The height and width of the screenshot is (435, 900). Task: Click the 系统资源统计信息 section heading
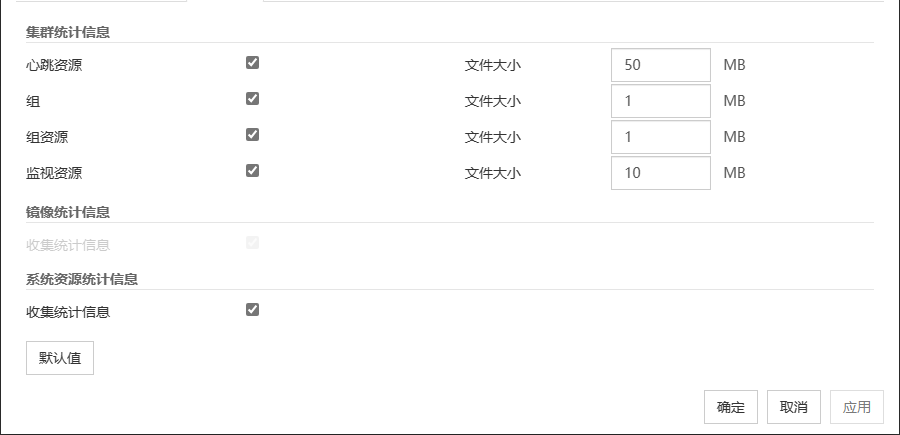coord(82,279)
